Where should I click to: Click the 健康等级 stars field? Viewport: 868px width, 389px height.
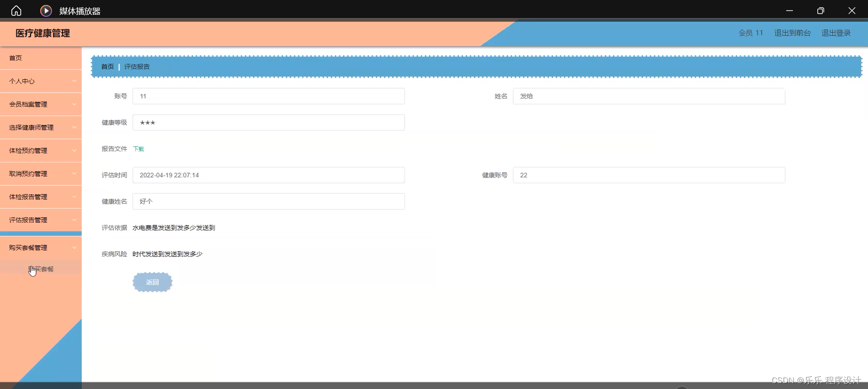click(x=269, y=122)
